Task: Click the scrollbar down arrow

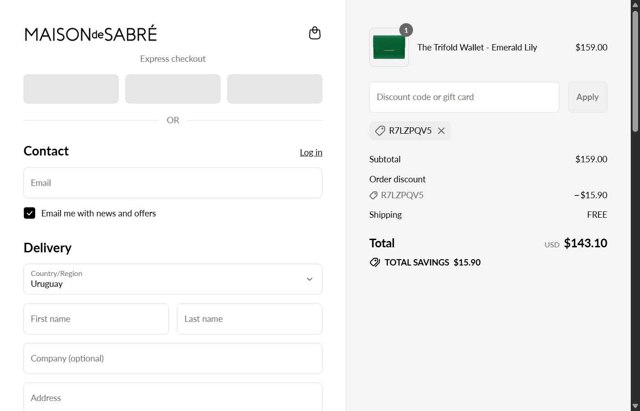Action: 635,406
